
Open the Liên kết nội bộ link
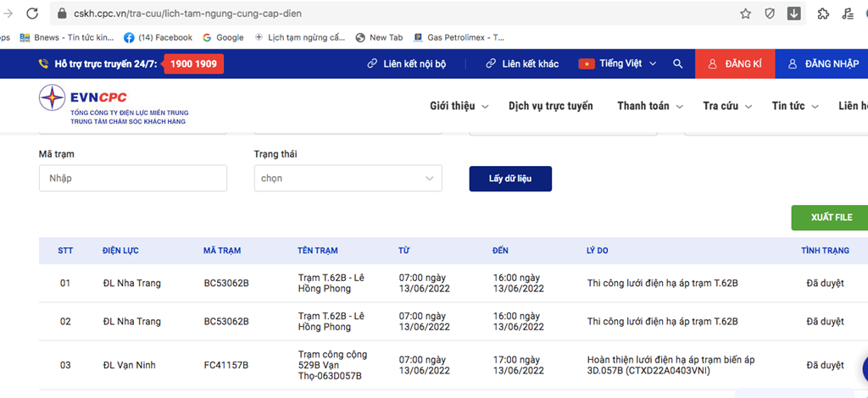(x=406, y=64)
